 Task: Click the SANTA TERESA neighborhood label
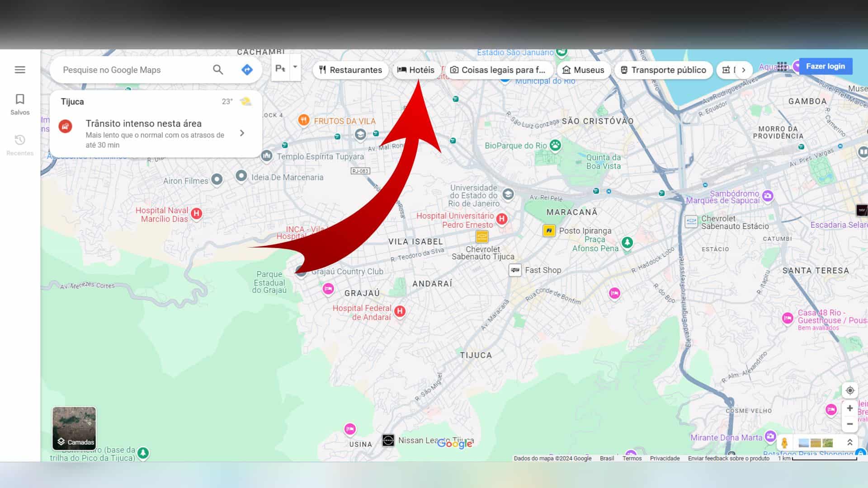(816, 271)
